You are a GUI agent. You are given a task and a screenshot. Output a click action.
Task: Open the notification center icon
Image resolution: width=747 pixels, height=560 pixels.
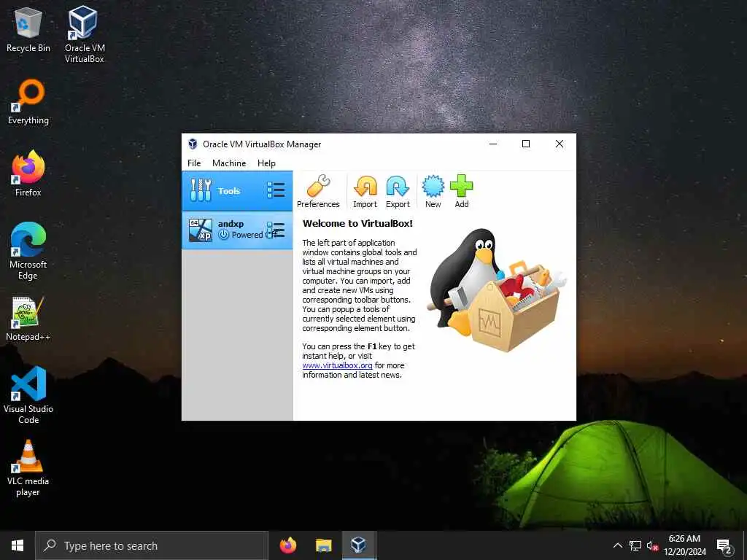click(x=724, y=545)
